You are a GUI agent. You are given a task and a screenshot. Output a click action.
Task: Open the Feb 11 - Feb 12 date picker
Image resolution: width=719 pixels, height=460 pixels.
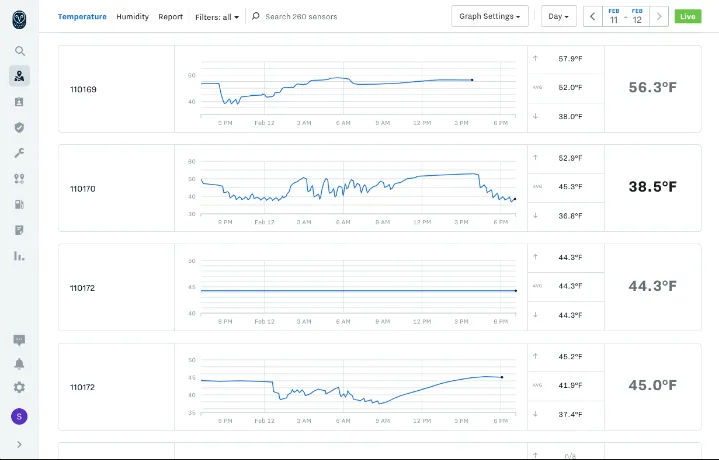point(625,17)
